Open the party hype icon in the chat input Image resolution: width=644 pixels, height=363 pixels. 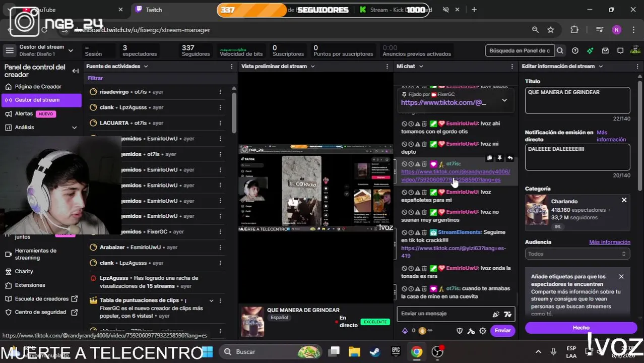pos(496,314)
